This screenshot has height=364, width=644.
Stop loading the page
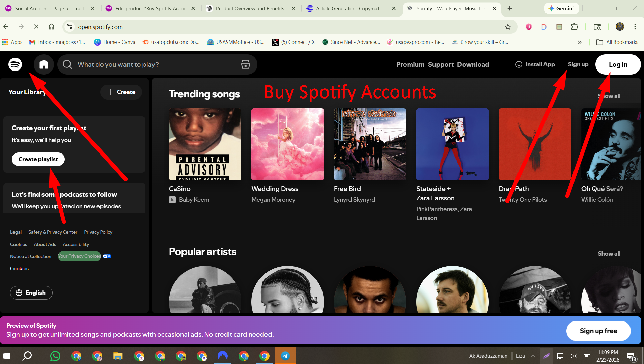36,27
